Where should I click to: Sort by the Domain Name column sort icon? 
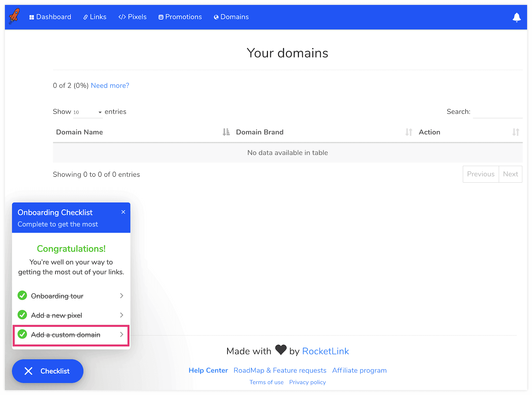point(226,132)
